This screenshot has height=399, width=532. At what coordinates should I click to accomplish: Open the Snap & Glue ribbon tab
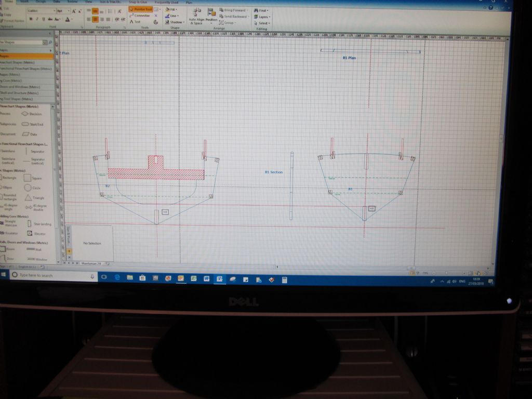[x=138, y=2]
